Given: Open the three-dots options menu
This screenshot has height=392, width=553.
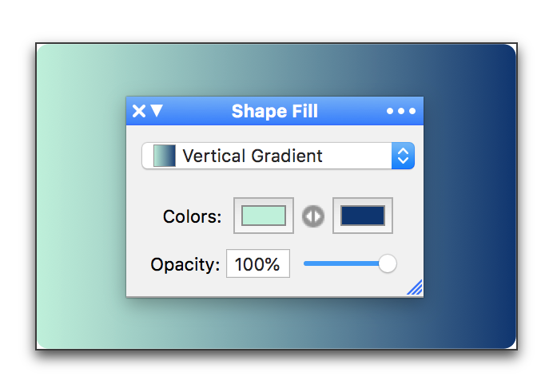Looking at the screenshot, I should coord(401,111).
